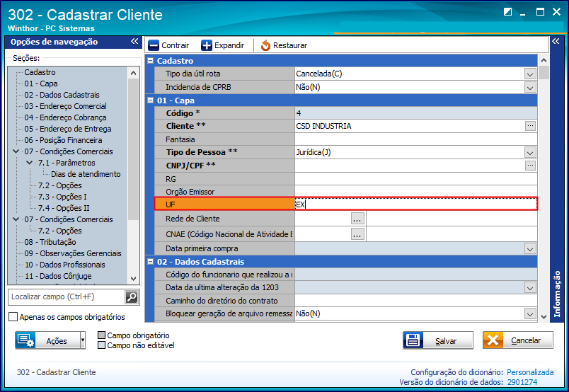Screen dimensions: 569x392
Task: Click the Expandir toolbar button label
Action: tap(229, 45)
